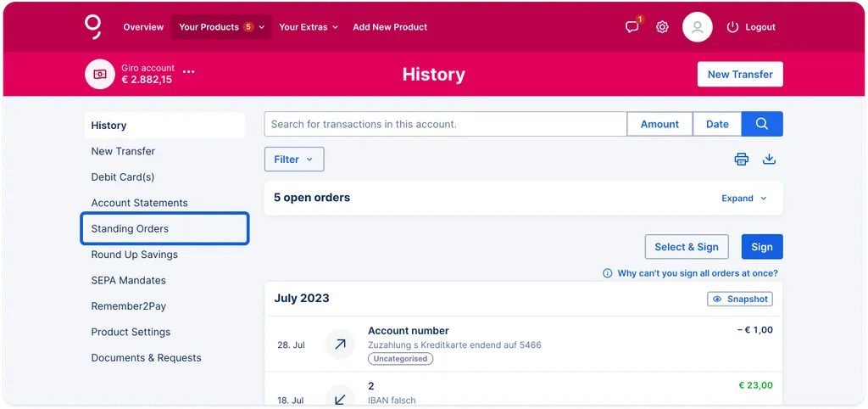Screen dimensions: 868x409
Task: Click the New Transfer button
Action: tap(740, 75)
